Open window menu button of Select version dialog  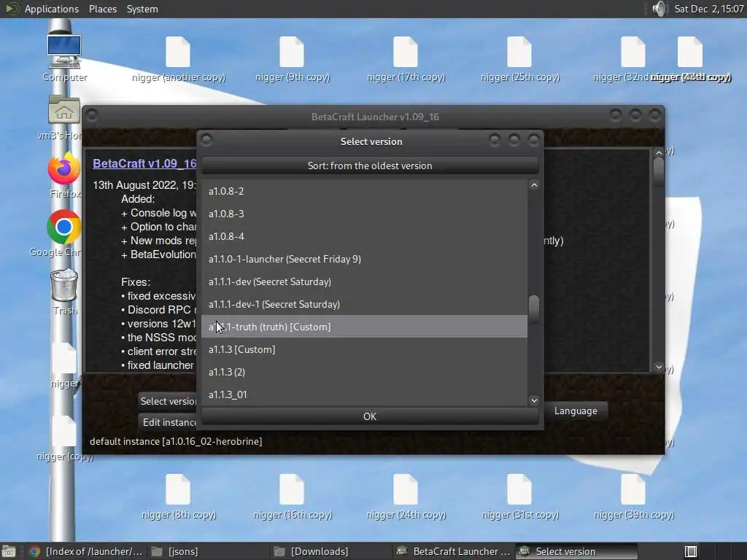pos(206,140)
